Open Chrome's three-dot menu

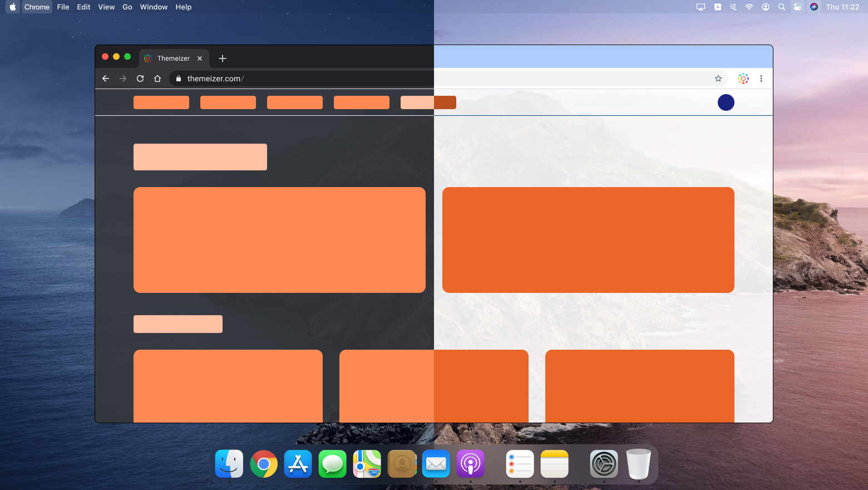(761, 79)
